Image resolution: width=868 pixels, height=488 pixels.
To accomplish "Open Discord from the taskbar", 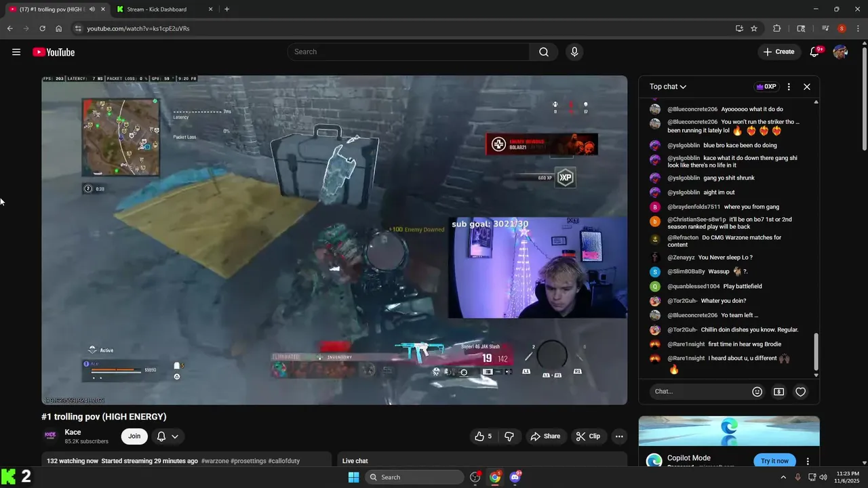I will coord(515,477).
